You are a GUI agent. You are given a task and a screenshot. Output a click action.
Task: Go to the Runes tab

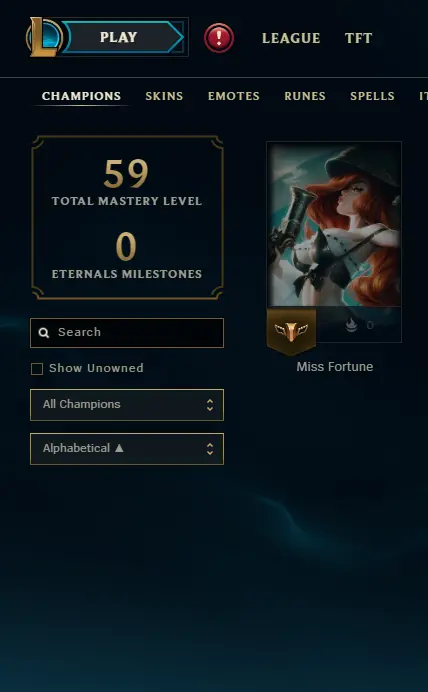305,96
